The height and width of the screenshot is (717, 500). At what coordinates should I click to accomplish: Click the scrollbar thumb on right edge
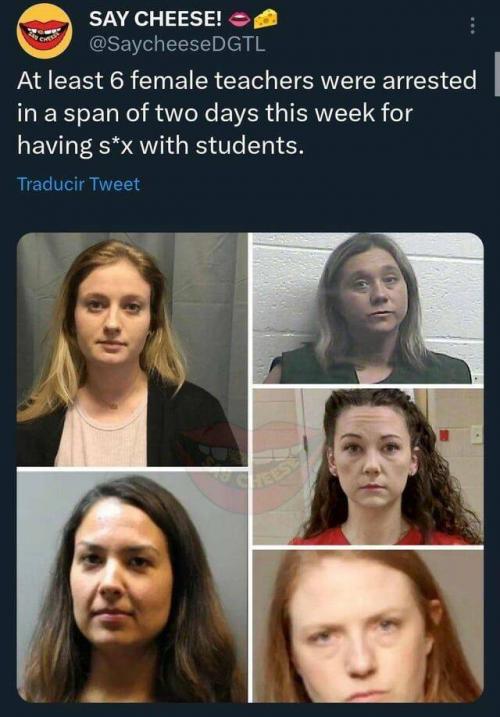coord(497,74)
